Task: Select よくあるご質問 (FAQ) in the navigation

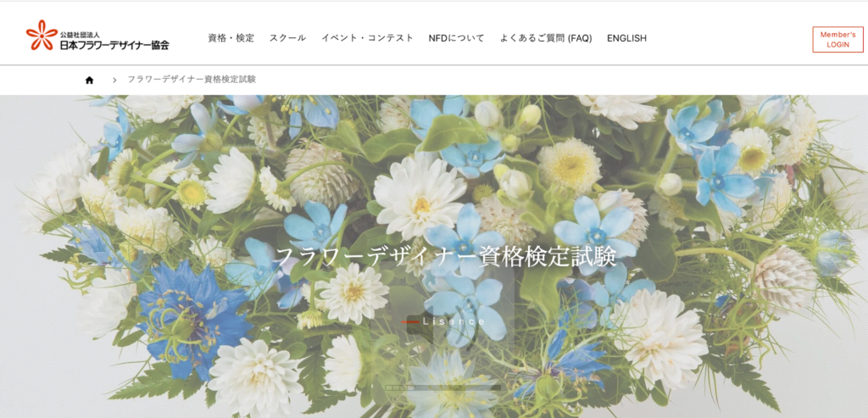Action: [546, 38]
